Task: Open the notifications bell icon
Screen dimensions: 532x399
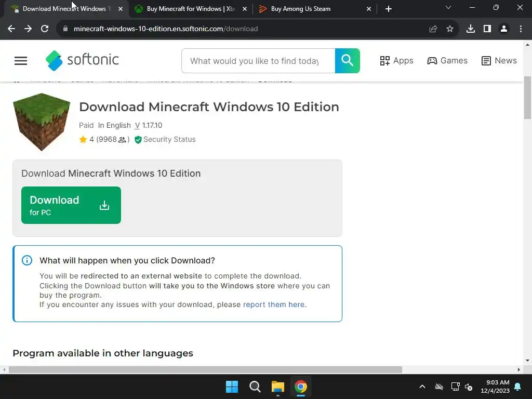Action: point(518,387)
